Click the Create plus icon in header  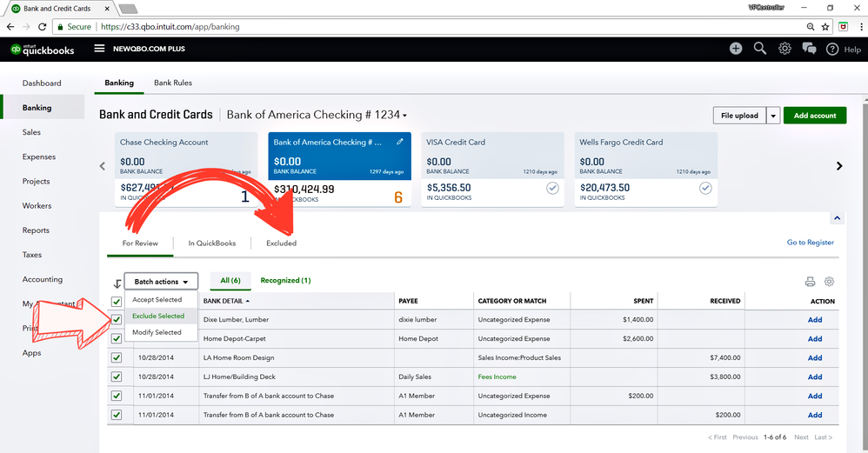click(x=736, y=49)
